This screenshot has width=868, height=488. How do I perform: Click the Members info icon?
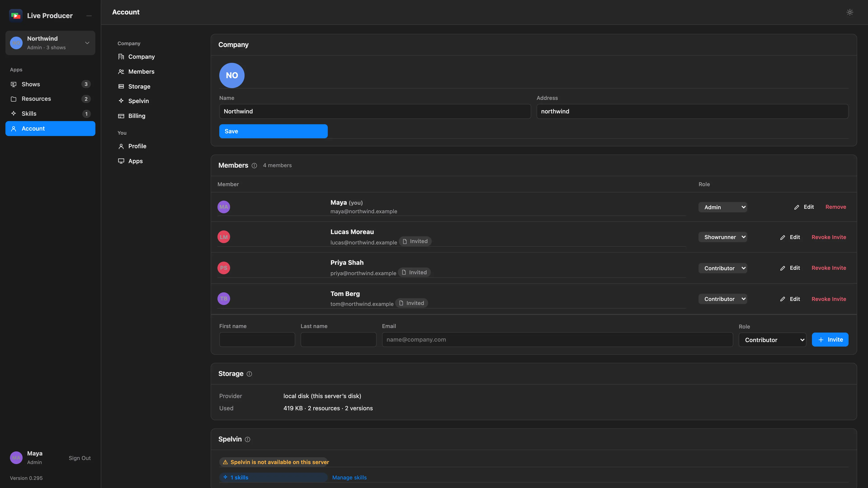[x=254, y=166]
